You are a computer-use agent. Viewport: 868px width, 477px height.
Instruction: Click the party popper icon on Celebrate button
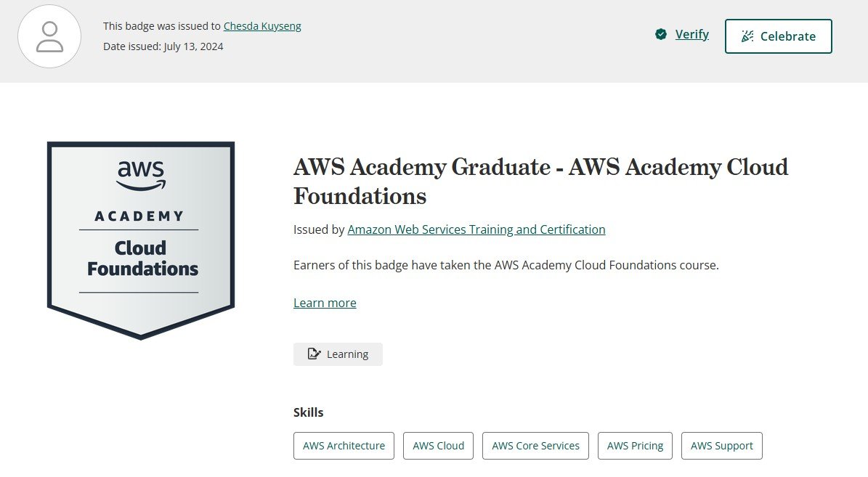point(747,36)
